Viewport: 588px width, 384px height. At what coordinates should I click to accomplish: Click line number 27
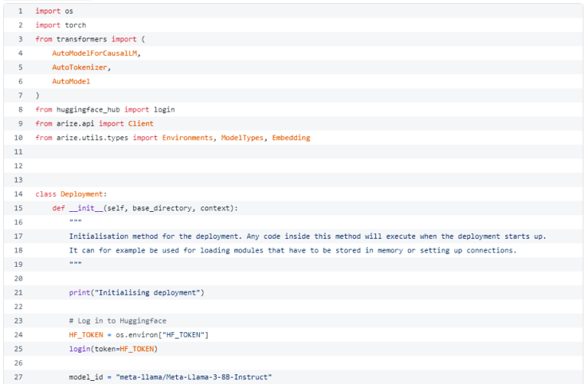[x=18, y=377]
